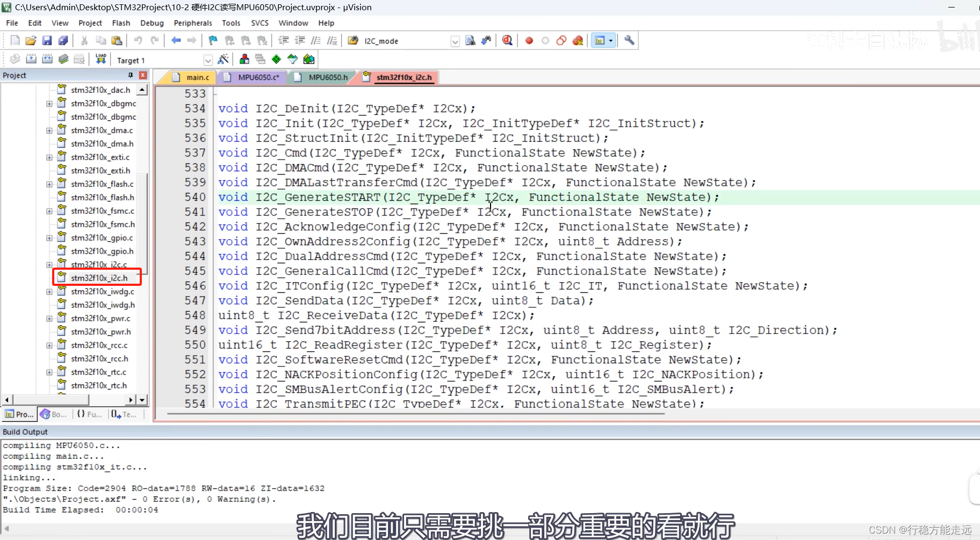This screenshot has width=980, height=540.
Task: Expand the stm32f10x_exti.c tree node
Action: pyautogui.click(x=49, y=157)
